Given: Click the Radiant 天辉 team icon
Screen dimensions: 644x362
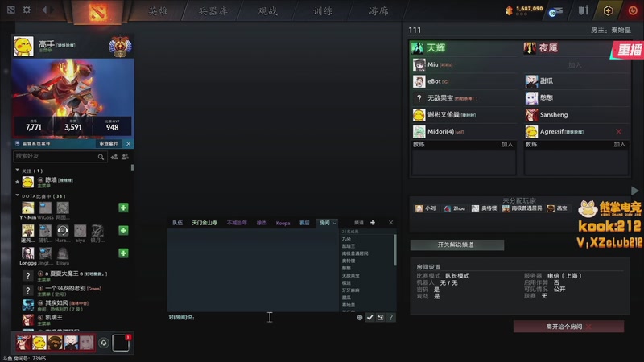Looking at the screenshot, I should (417, 48).
